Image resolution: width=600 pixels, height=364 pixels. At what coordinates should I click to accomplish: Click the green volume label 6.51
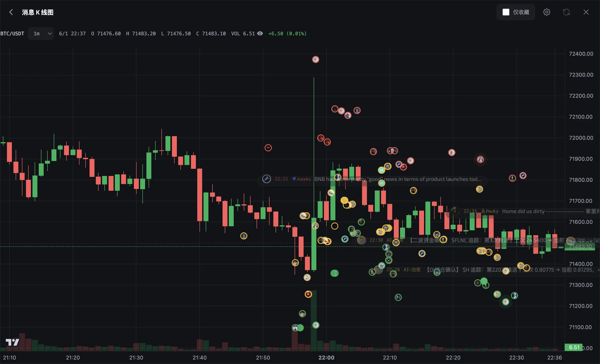(x=574, y=347)
